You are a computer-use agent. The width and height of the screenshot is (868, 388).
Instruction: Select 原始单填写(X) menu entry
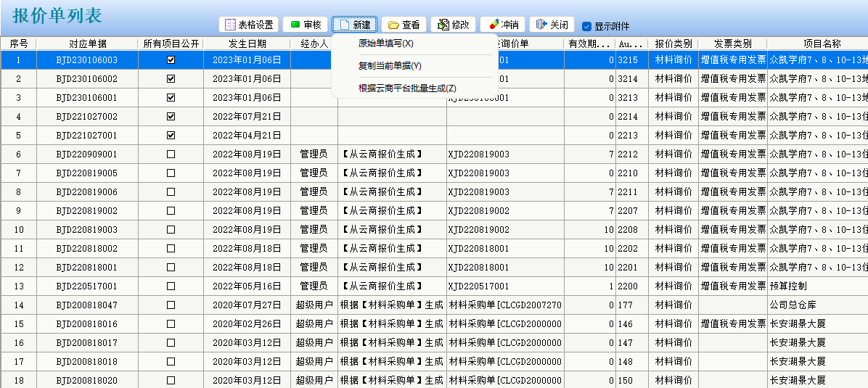click(x=386, y=44)
